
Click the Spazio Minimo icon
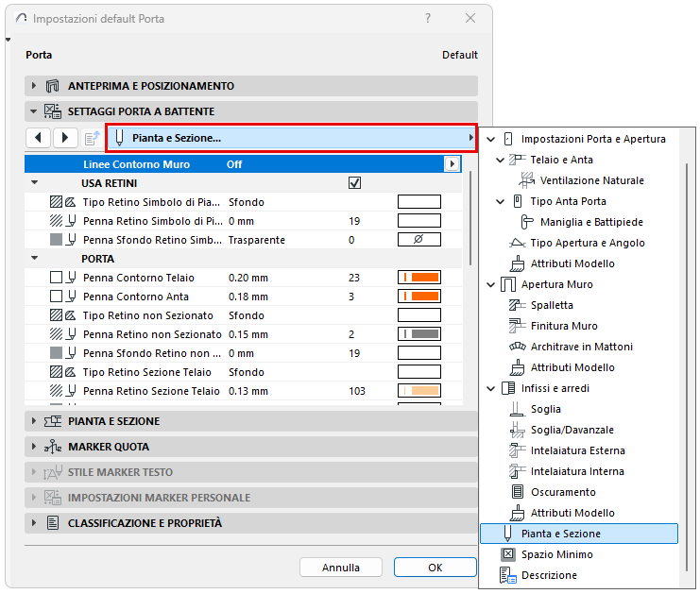point(507,554)
